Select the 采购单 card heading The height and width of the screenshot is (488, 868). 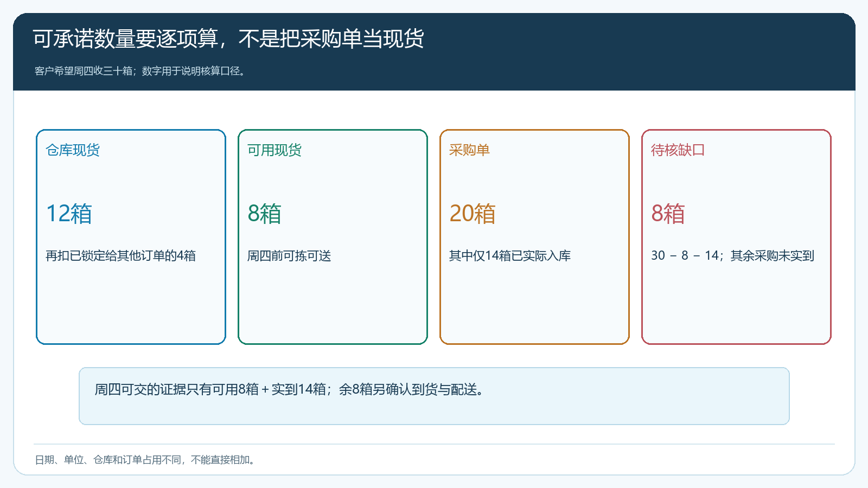[469, 150]
